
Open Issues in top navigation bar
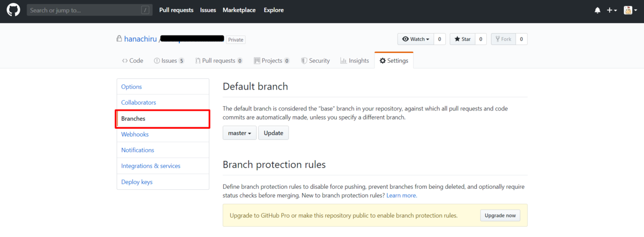[x=208, y=10]
